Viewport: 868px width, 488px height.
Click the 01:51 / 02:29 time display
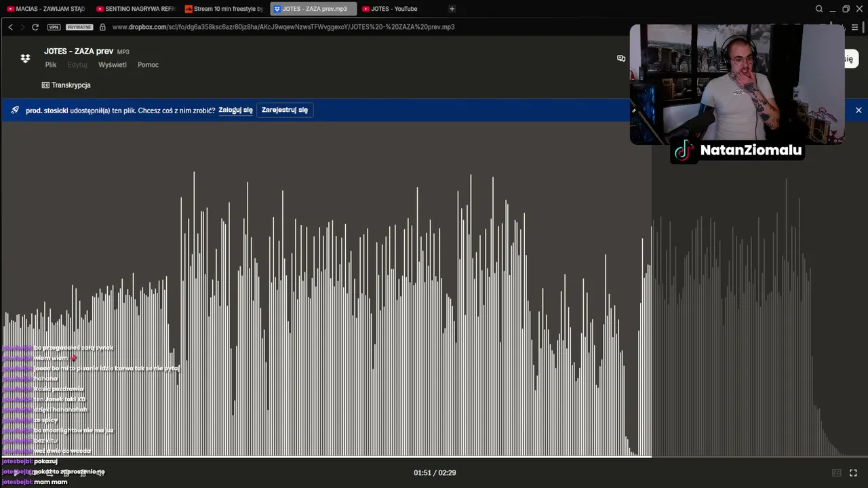[x=435, y=472]
